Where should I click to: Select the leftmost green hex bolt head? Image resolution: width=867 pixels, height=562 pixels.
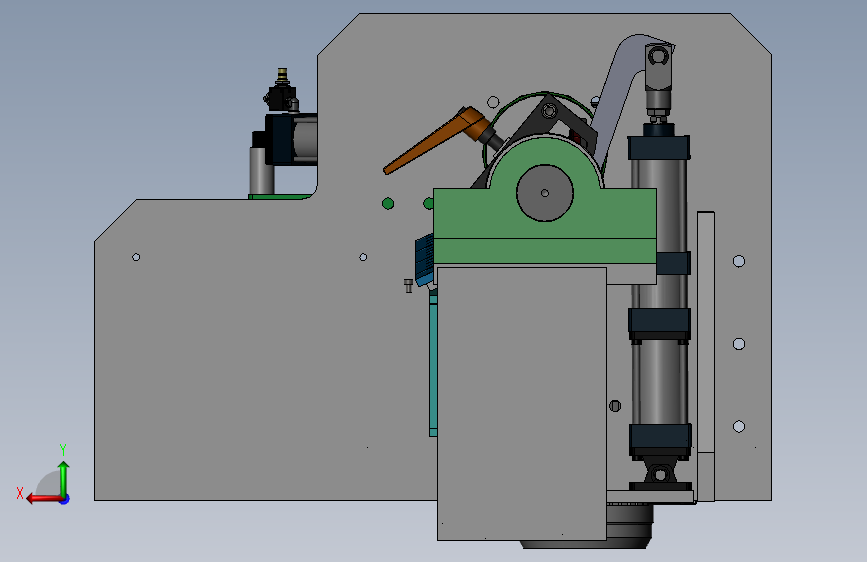(388, 204)
